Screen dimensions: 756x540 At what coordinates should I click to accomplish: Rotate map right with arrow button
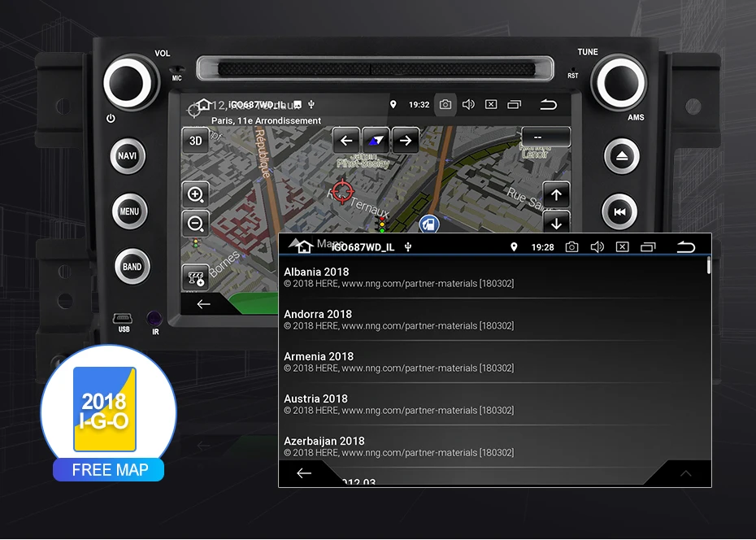click(x=405, y=141)
